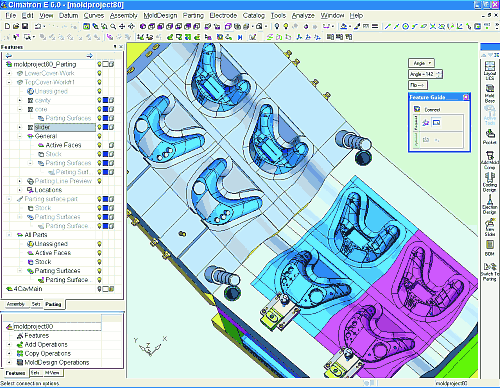Click the Save diskette icon
500x388 pixels.
(25, 26)
